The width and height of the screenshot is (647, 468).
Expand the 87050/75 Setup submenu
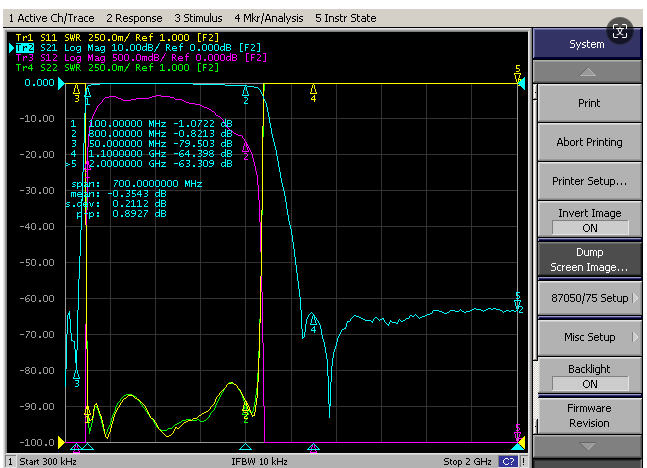point(589,298)
